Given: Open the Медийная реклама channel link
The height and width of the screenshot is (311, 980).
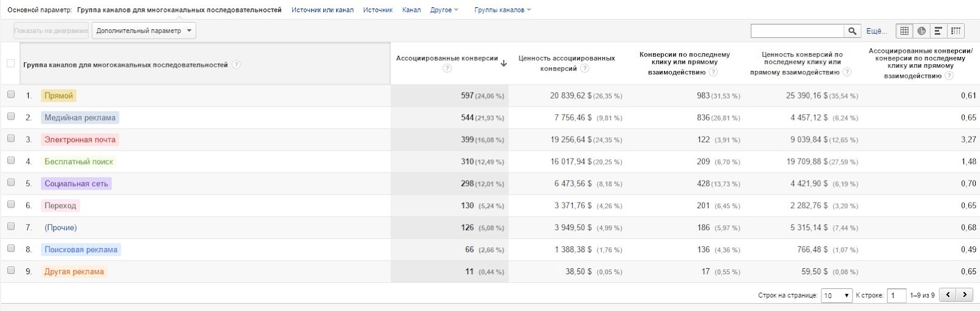Looking at the screenshot, I should click(x=80, y=118).
